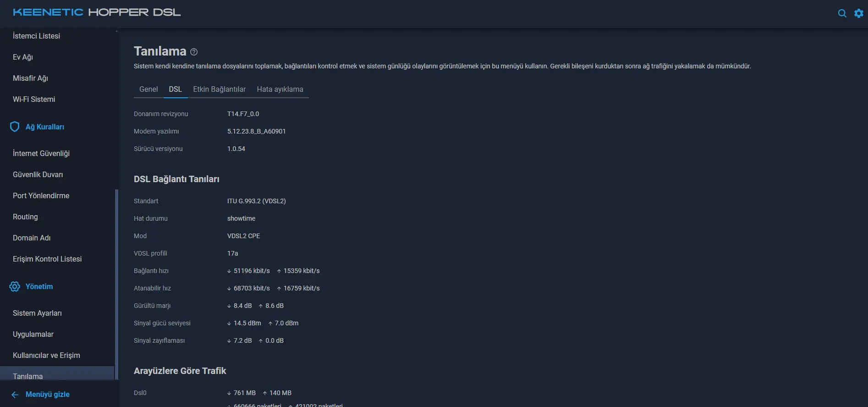Open Erişim Kontrol Listesi
This screenshot has width=868, height=407.
47,259
